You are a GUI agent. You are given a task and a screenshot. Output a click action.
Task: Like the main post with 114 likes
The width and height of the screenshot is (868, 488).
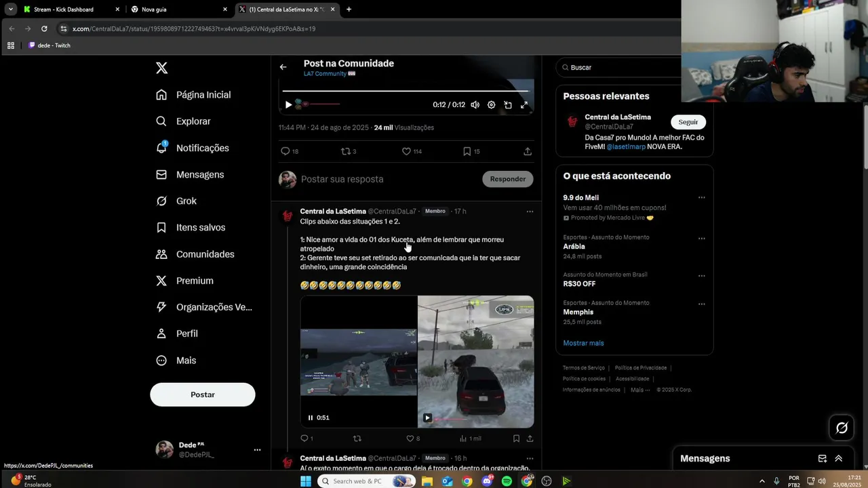click(x=406, y=151)
